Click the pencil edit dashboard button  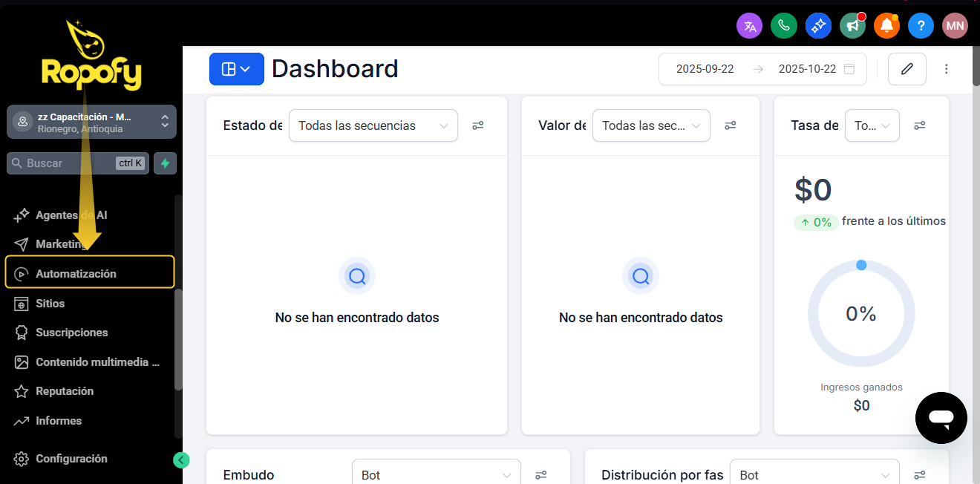(x=906, y=69)
